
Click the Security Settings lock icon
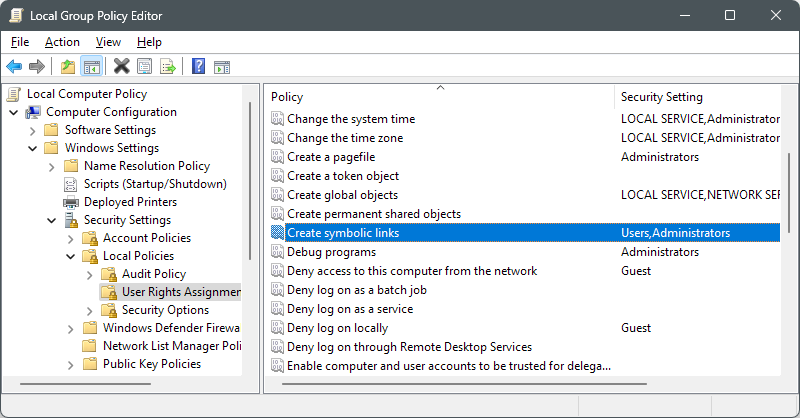(x=70, y=220)
